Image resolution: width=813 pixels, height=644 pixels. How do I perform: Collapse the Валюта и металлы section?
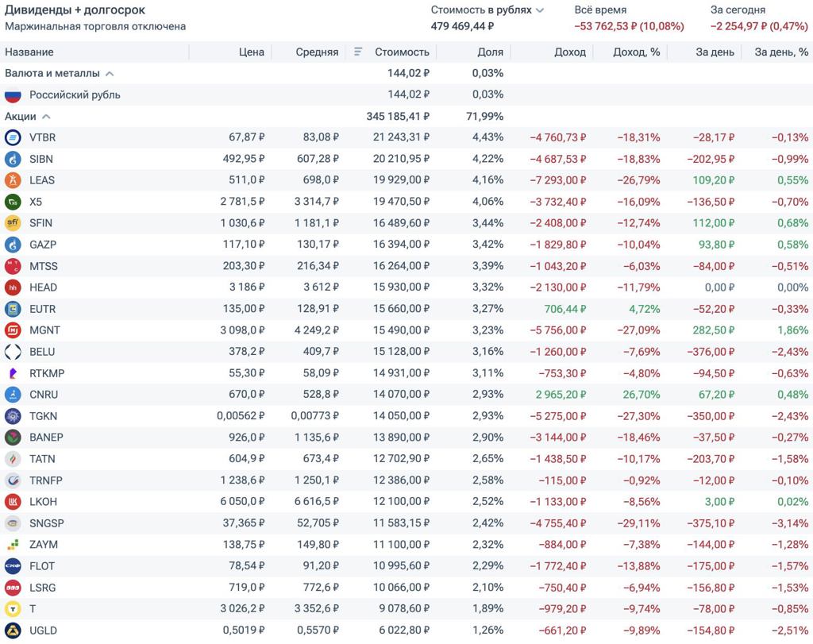pyautogui.click(x=110, y=74)
